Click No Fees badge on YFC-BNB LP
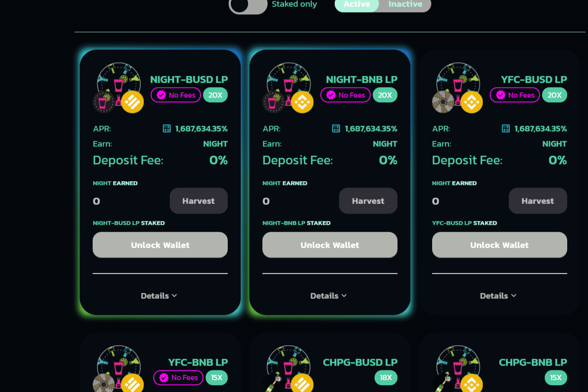The height and width of the screenshot is (392, 588). tap(178, 378)
